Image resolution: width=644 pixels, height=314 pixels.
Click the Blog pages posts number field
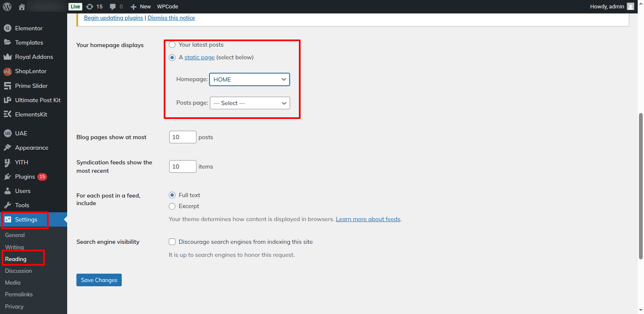[x=183, y=137]
